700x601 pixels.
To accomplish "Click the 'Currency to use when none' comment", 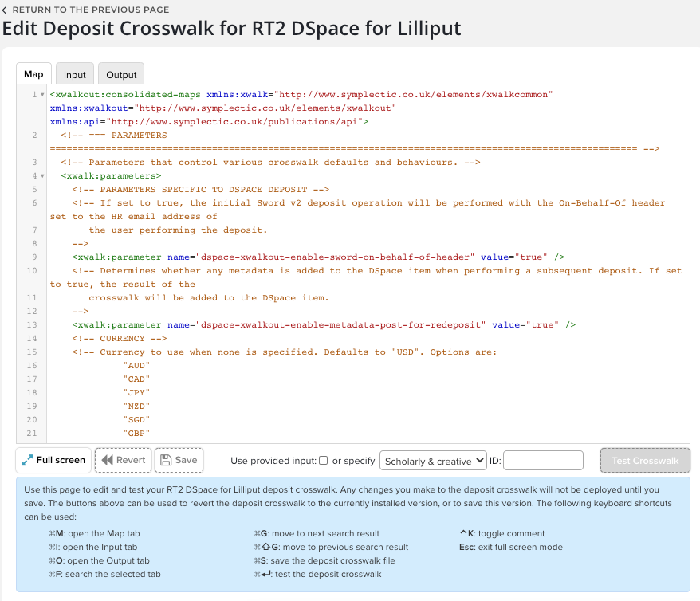I will point(285,352).
